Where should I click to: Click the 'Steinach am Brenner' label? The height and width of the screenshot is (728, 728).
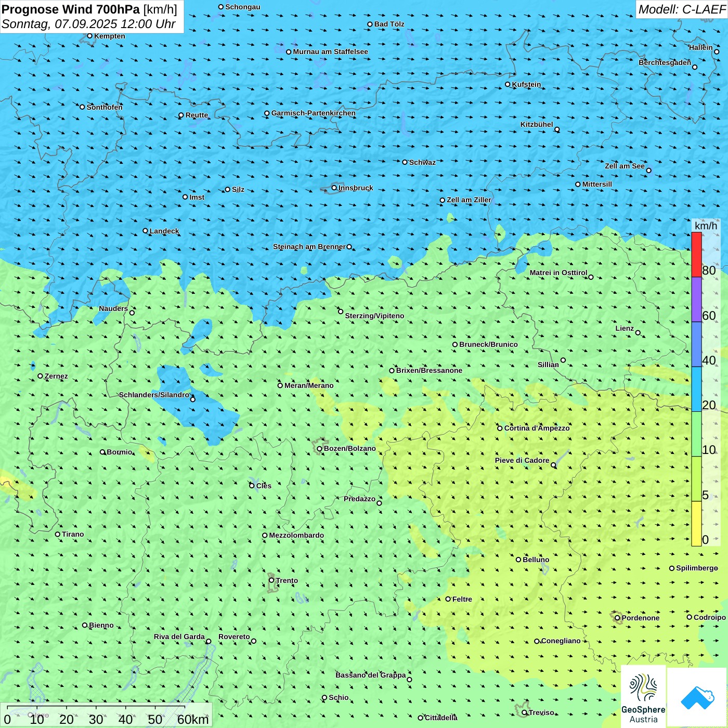point(309,246)
